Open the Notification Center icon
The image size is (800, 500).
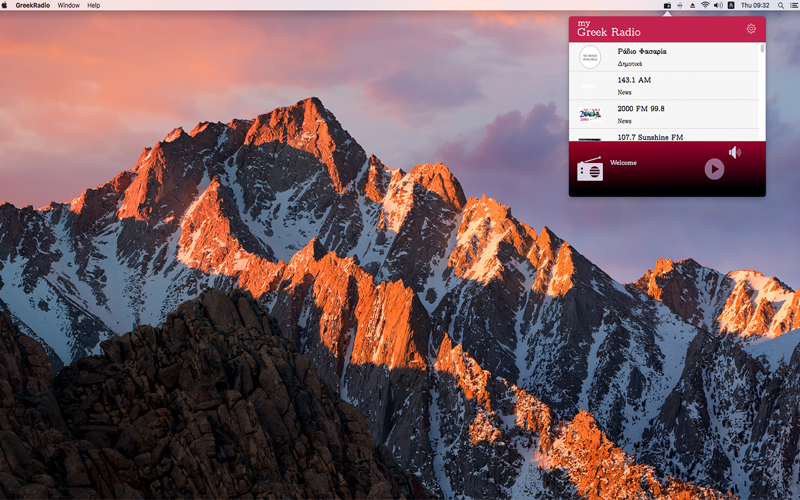click(x=794, y=5)
